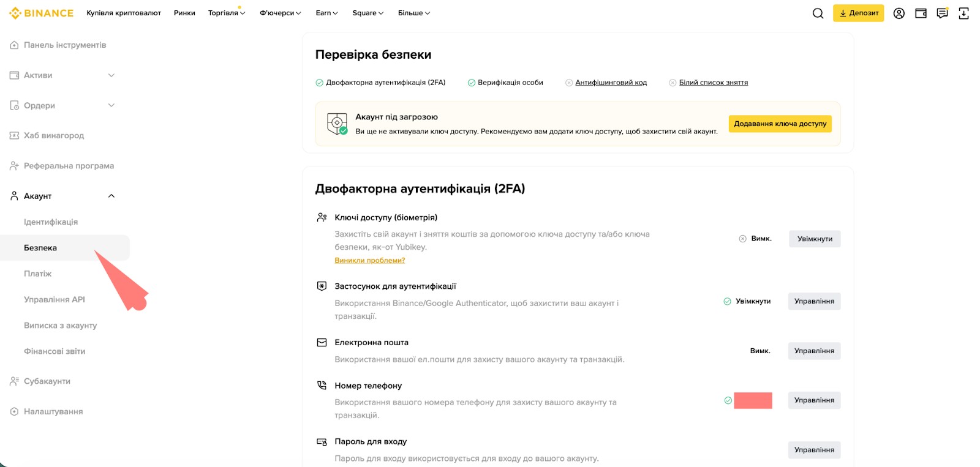Image resolution: width=980 pixels, height=467 pixels.
Task: Click Управління for Електронна пошта
Action: [814, 351]
